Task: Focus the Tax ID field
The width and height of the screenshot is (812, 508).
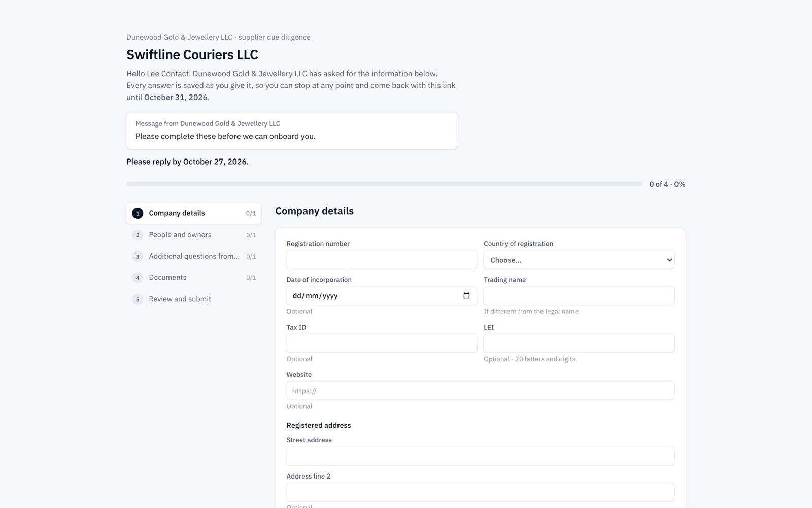Action: [x=382, y=343]
